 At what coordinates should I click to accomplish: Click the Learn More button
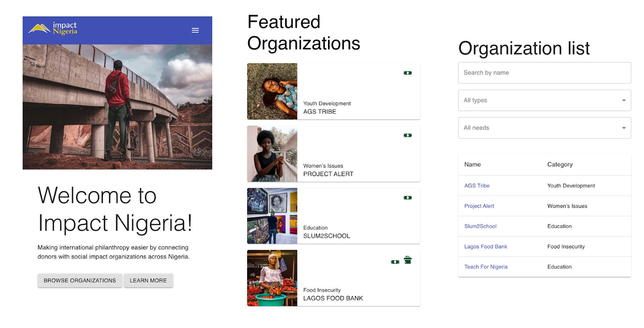[148, 281]
